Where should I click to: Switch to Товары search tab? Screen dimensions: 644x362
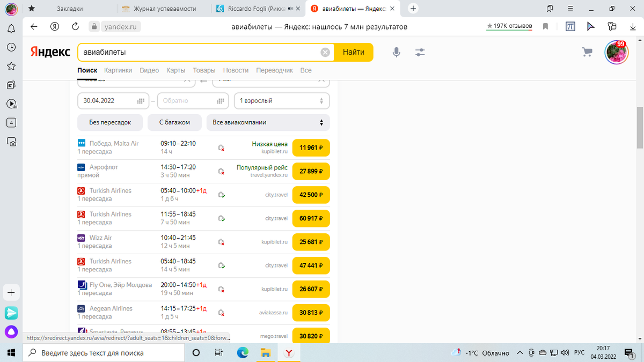(x=204, y=70)
